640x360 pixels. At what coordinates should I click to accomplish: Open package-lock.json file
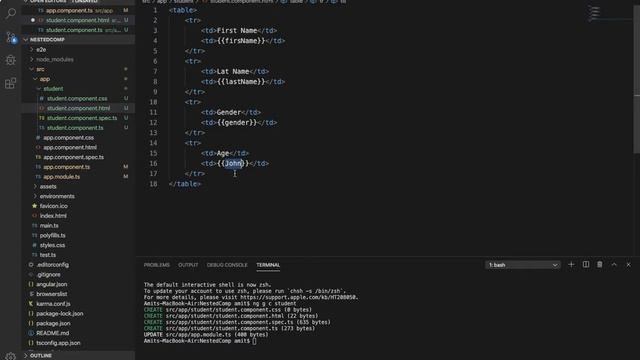pyautogui.click(x=60, y=314)
